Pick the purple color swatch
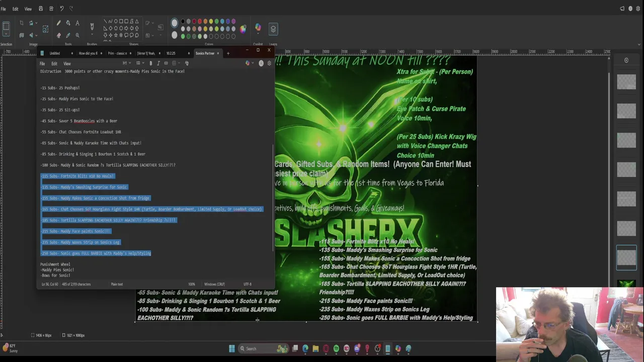Screen dimensions: 644x362 pyautogui.click(x=233, y=22)
